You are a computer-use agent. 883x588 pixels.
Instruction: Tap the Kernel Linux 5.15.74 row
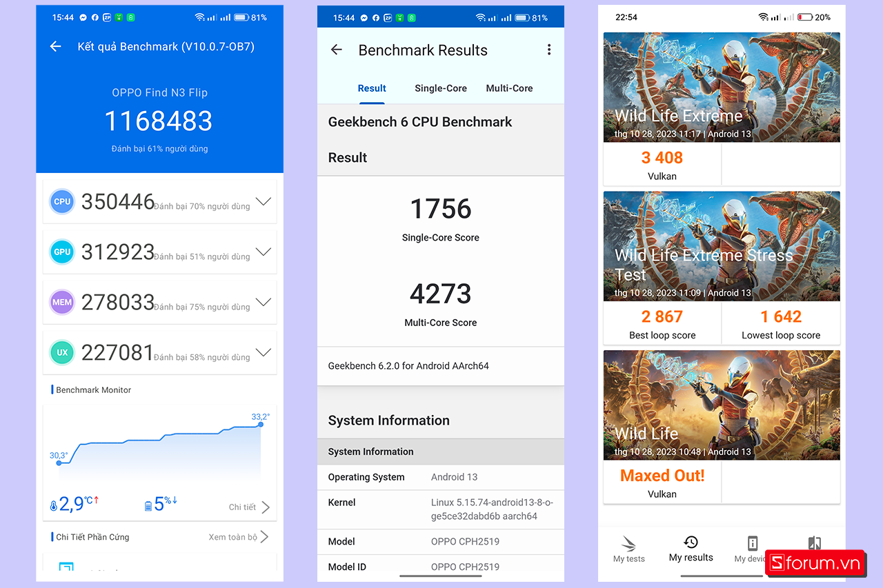441,509
